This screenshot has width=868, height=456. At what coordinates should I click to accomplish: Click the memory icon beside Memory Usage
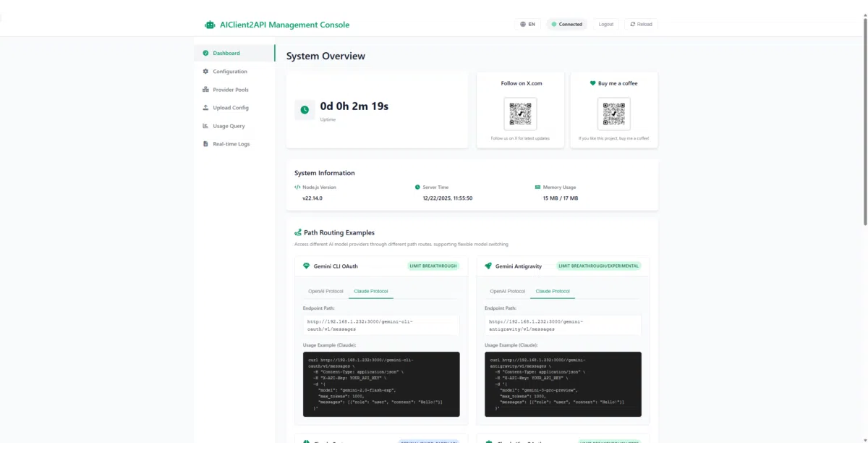[537, 187]
